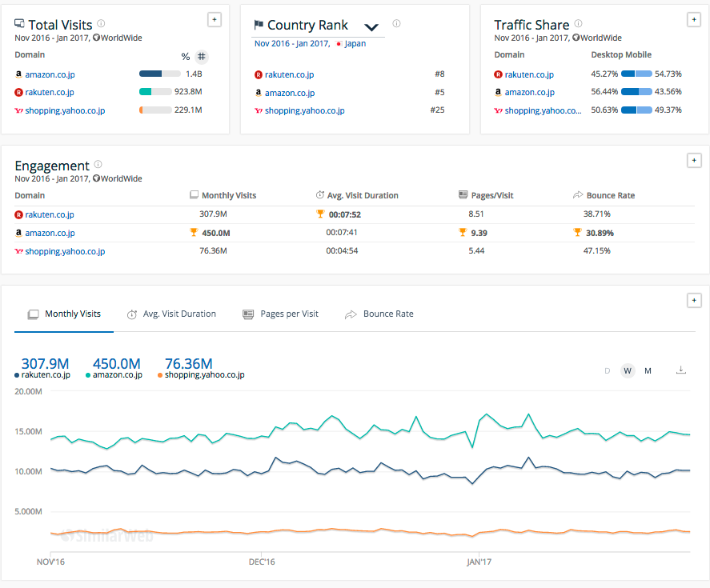Select the Pages per Visit chart tab
This screenshot has height=588, width=710.
click(x=281, y=314)
